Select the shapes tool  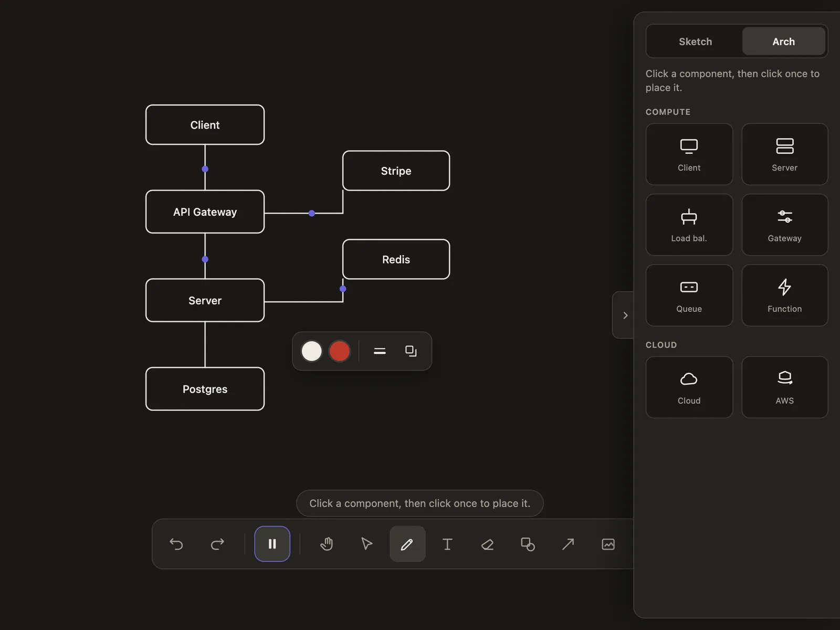click(528, 544)
